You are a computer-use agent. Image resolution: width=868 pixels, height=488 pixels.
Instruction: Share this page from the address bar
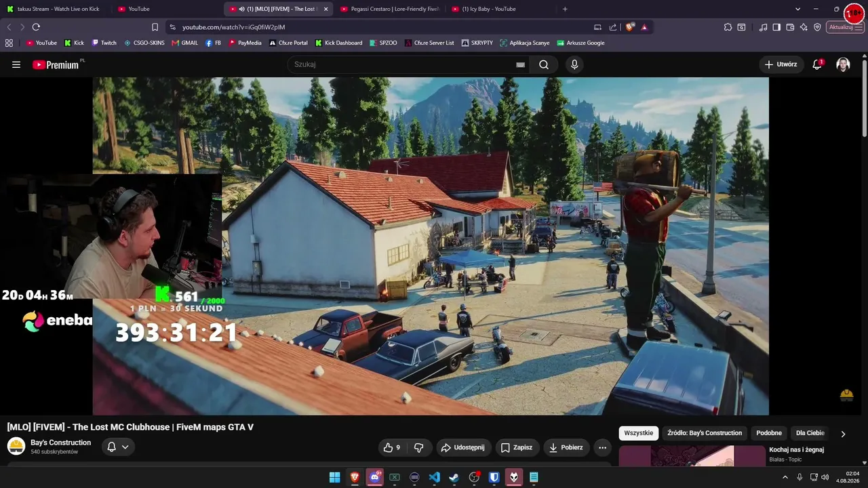click(x=613, y=27)
